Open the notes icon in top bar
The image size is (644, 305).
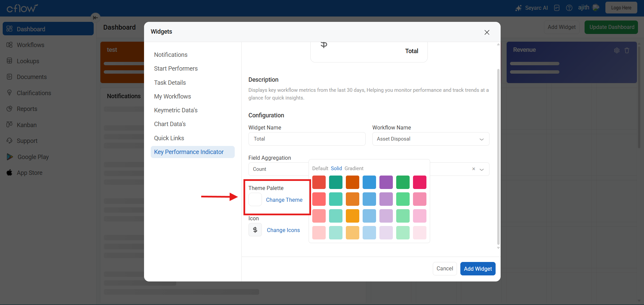pos(557,8)
